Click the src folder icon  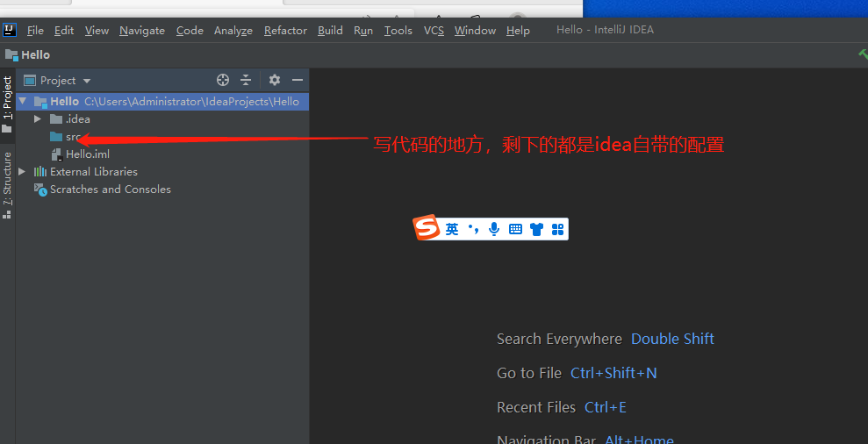(56, 137)
